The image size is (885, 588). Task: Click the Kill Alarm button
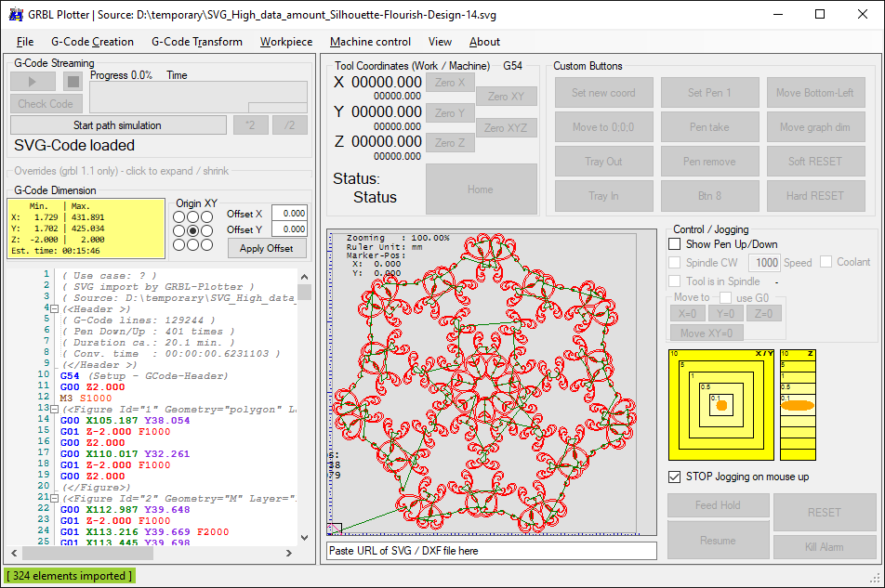(x=824, y=547)
